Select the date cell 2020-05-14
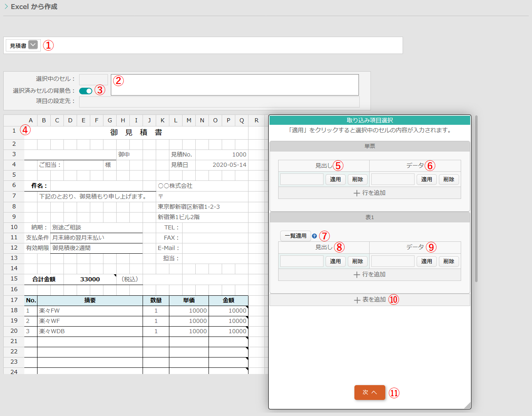Viewport: 532px width, 416px height. click(x=222, y=165)
